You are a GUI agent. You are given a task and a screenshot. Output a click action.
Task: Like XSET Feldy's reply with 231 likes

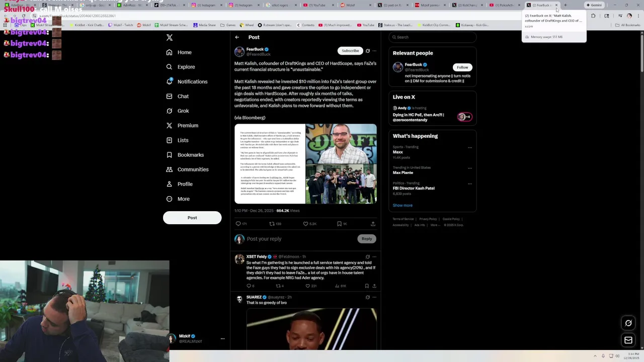coord(311,286)
